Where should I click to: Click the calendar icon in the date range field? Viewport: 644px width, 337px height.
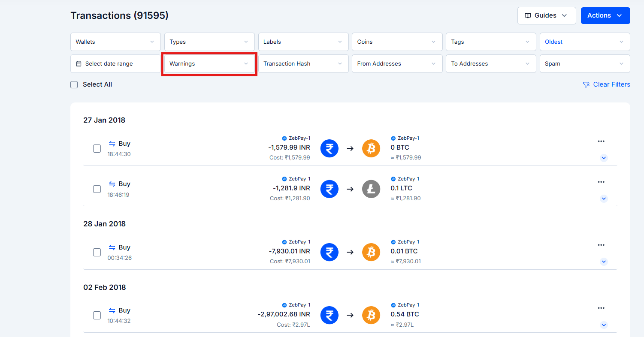(79, 63)
